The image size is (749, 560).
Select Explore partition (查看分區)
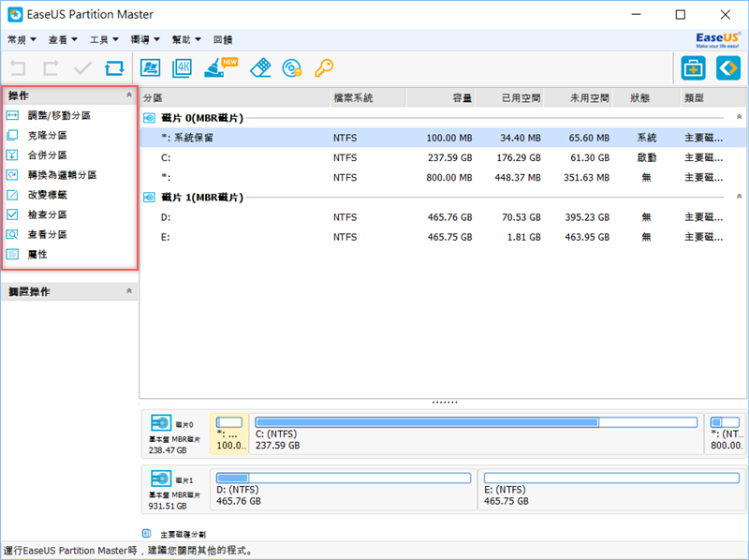(x=48, y=234)
